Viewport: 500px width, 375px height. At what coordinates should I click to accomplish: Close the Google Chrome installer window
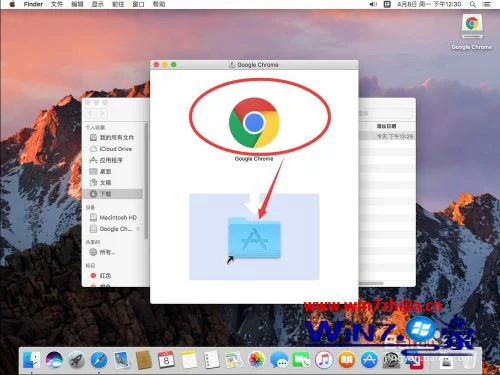(156, 65)
